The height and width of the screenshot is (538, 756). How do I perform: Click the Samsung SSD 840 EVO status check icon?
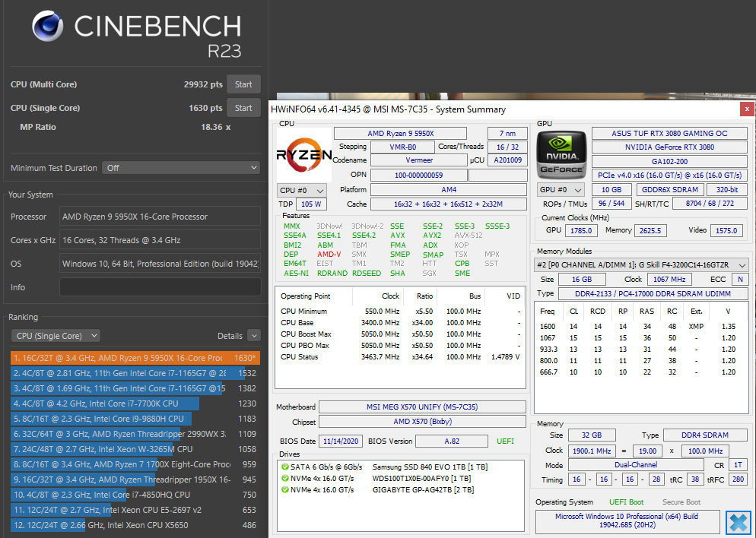point(285,467)
